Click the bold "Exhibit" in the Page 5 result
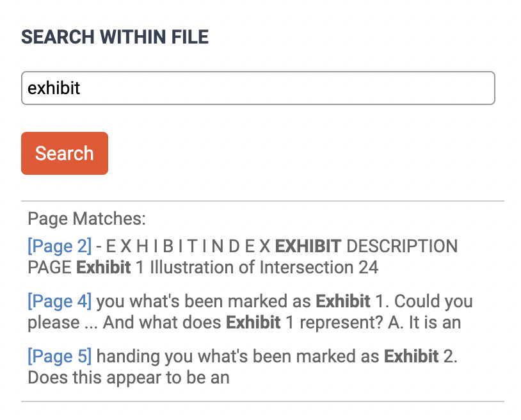The width and height of the screenshot is (521, 420). point(411,355)
